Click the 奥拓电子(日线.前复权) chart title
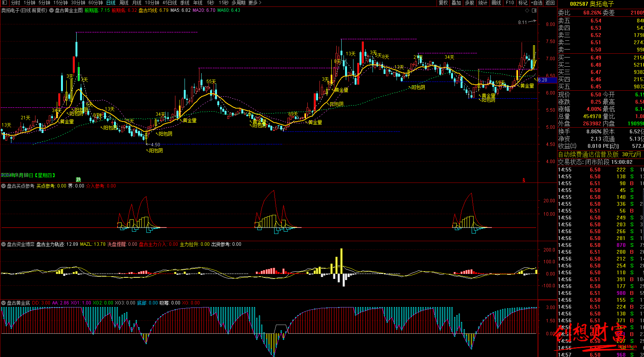The image size is (644, 357). point(24,10)
